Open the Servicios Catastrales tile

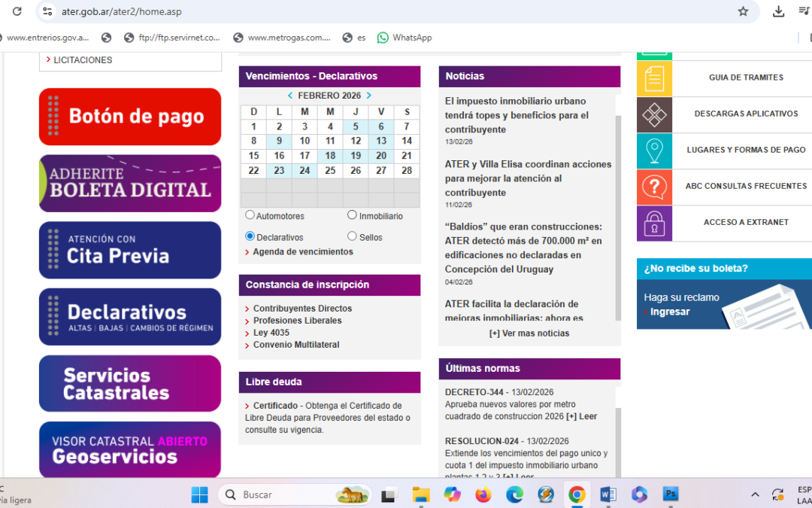(x=129, y=384)
